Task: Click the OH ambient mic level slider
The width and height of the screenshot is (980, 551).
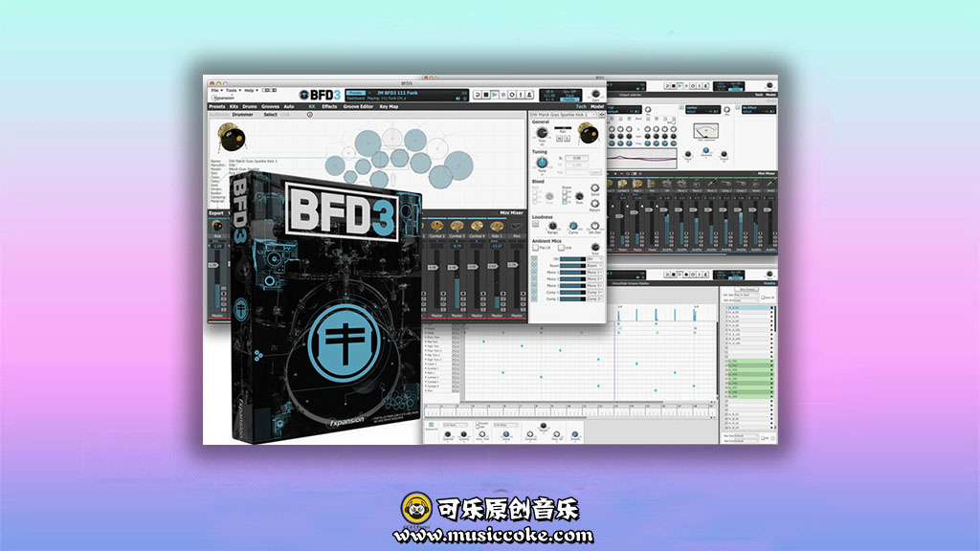Action: (572, 259)
